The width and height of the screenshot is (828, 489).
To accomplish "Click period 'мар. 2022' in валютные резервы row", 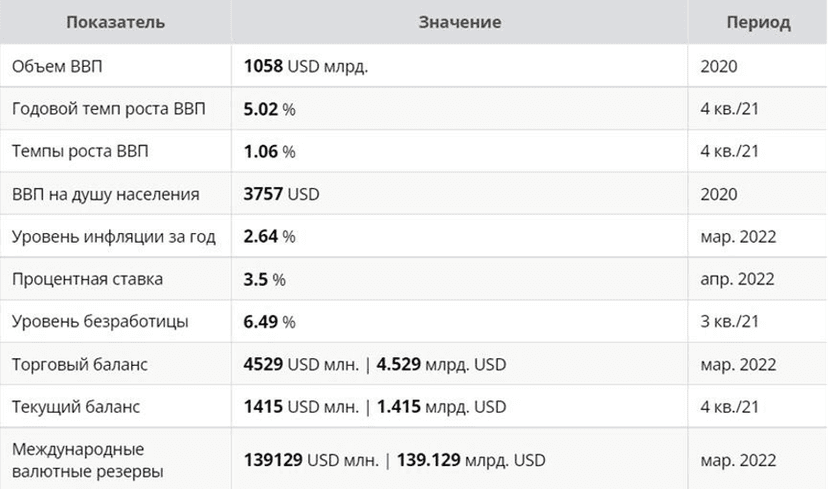I will tap(738, 460).
